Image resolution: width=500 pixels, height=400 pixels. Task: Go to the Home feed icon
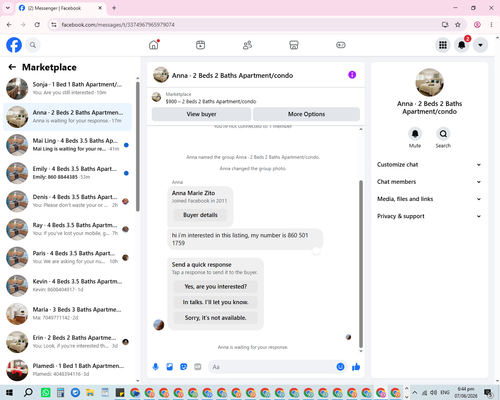click(154, 45)
